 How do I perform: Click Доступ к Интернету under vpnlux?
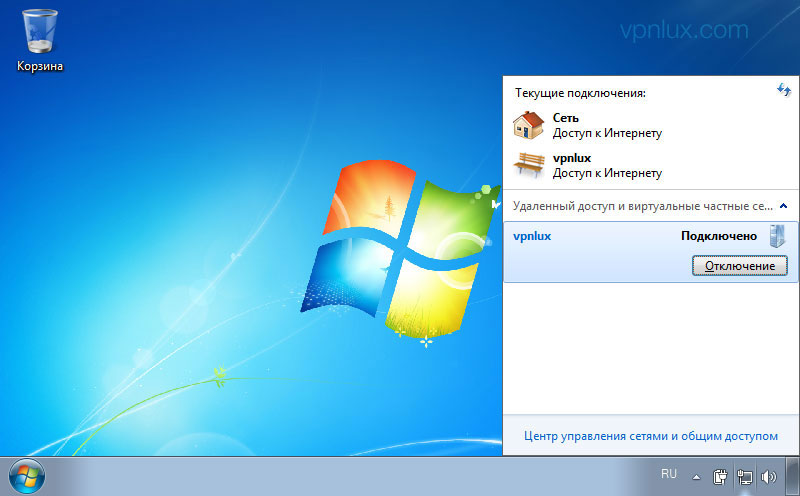click(x=607, y=173)
